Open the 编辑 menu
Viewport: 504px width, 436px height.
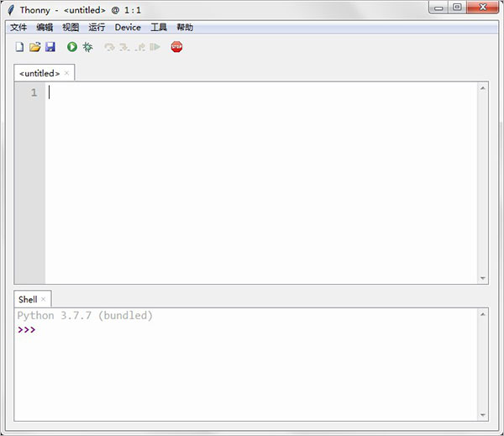[x=45, y=28]
